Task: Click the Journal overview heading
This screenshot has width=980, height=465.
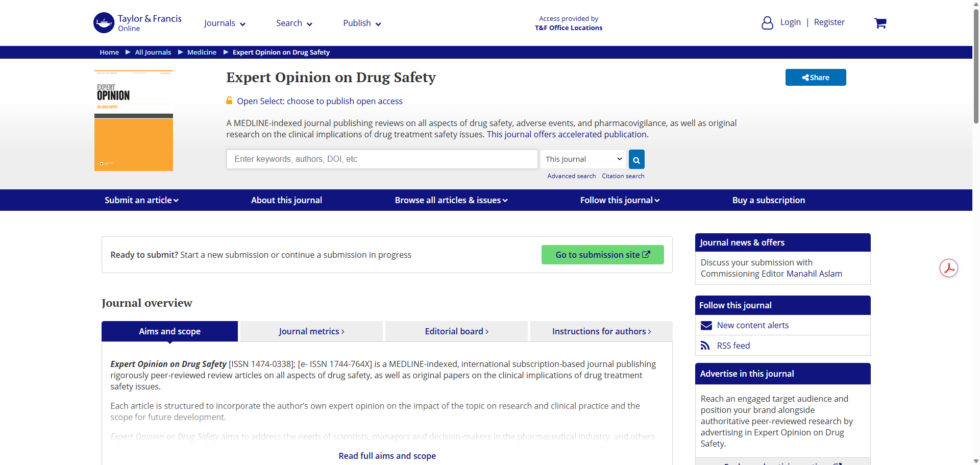Action: pos(147,303)
